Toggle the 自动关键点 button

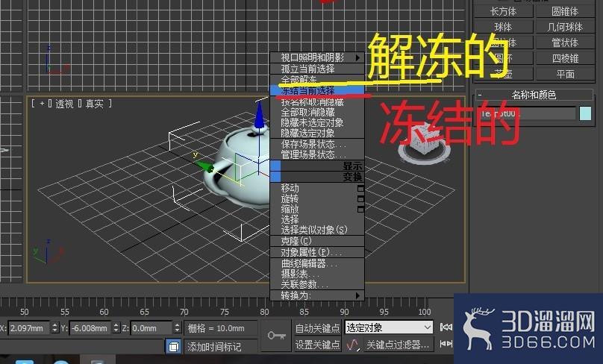[317, 328]
